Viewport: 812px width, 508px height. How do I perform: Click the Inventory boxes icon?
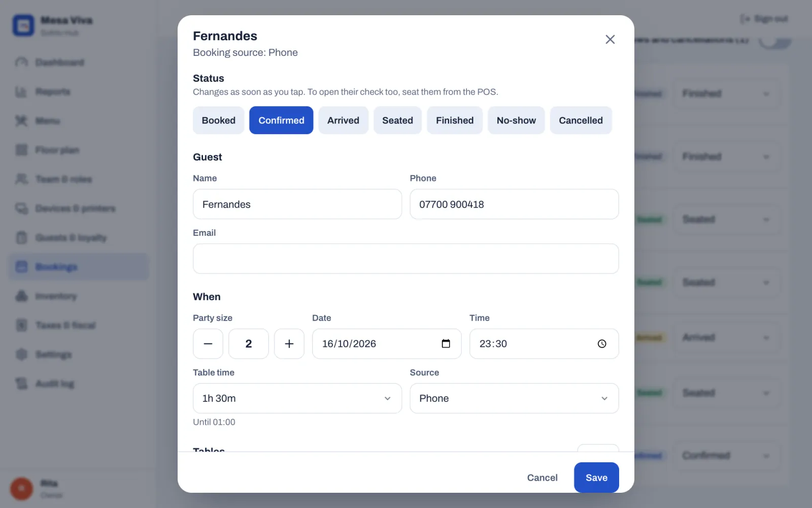(x=21, y=296)
